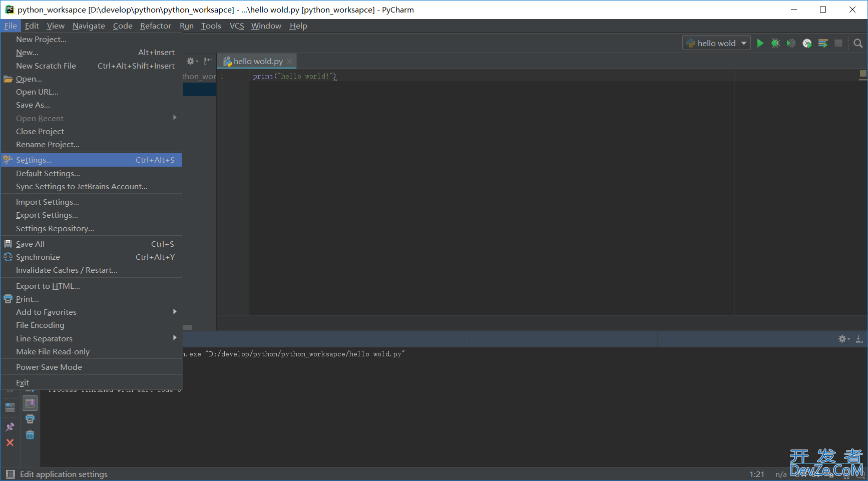This screenshot has height=481, width=868.
Task: Run the hello wold configuration
Action: click(760, 44)
